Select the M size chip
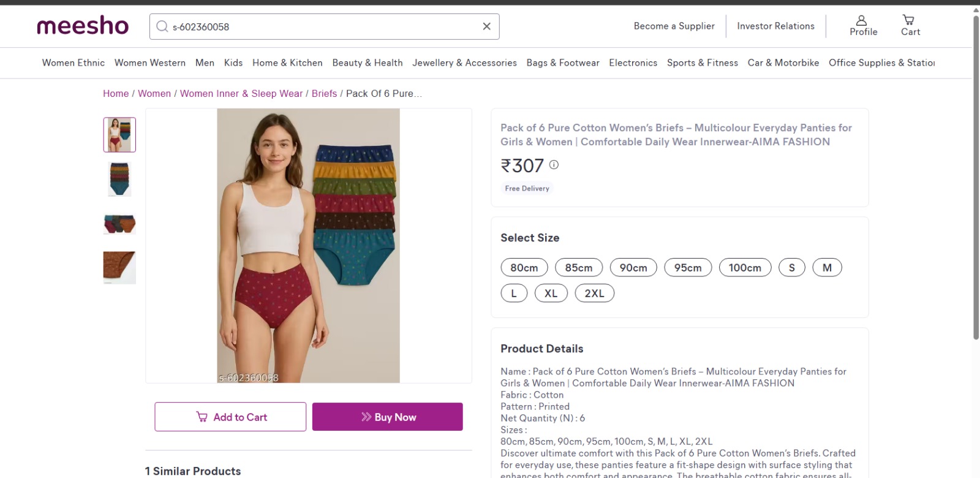The image size is (980, 478). click(x=826, y=268)
